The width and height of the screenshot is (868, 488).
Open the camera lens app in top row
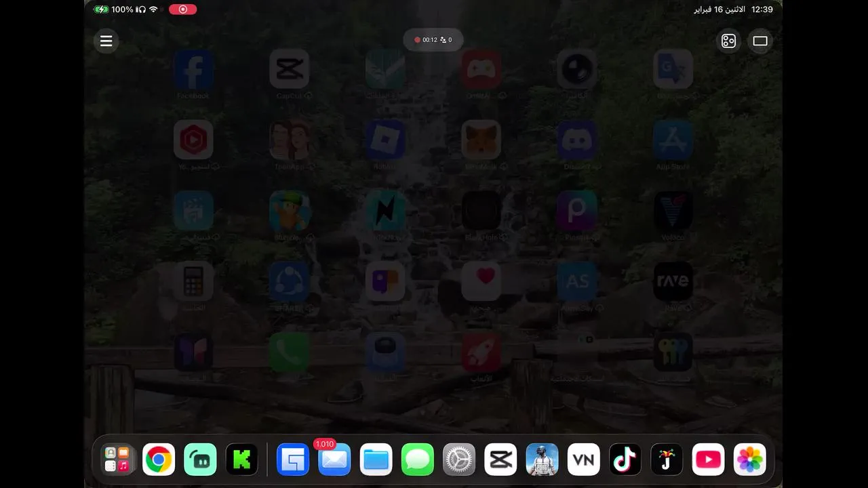click(x=577, y=68)
